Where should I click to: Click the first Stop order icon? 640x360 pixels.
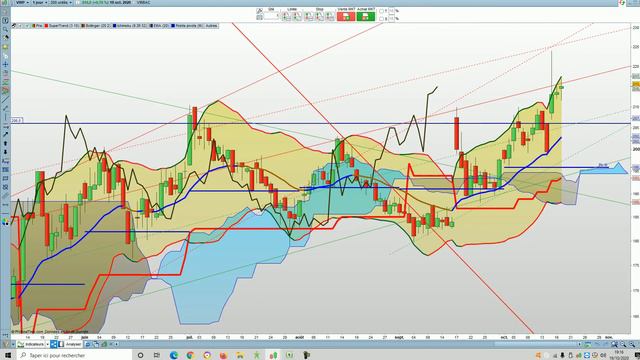pyautogui.click(x=309, y=16)
